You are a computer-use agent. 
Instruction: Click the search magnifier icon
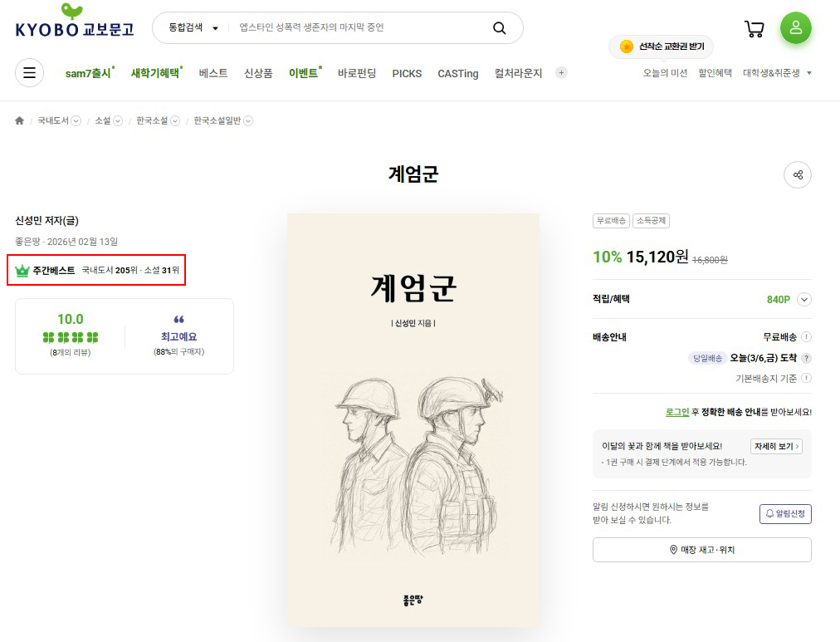[499, 28]
